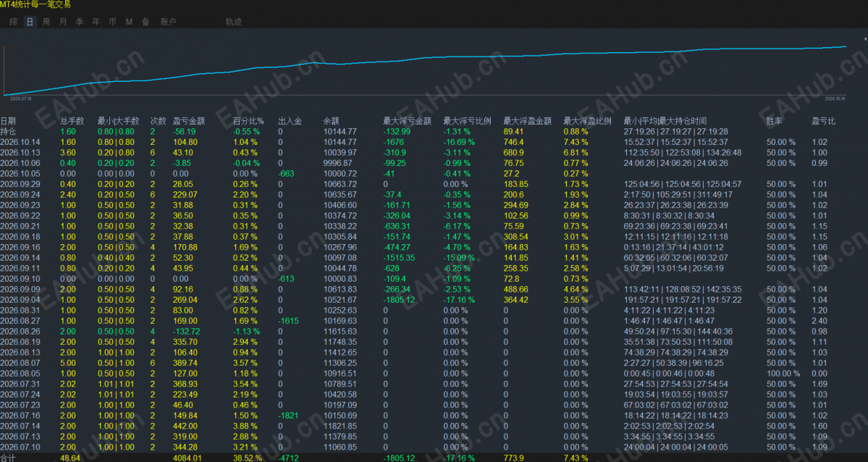Select the 2026.07.10 date row
The height and width of the screenshot is (462, 868).
pyautogui.click(x=20, y=448)
